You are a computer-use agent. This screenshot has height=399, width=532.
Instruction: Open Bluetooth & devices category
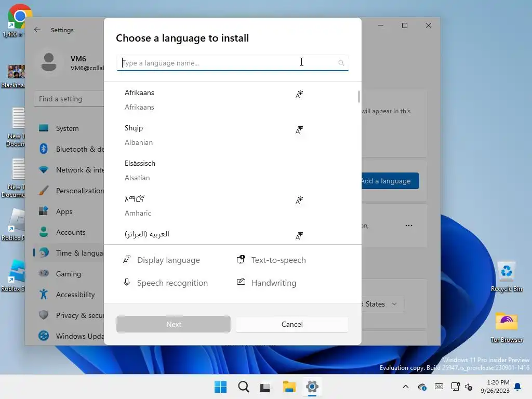click(x=70, y=149)
